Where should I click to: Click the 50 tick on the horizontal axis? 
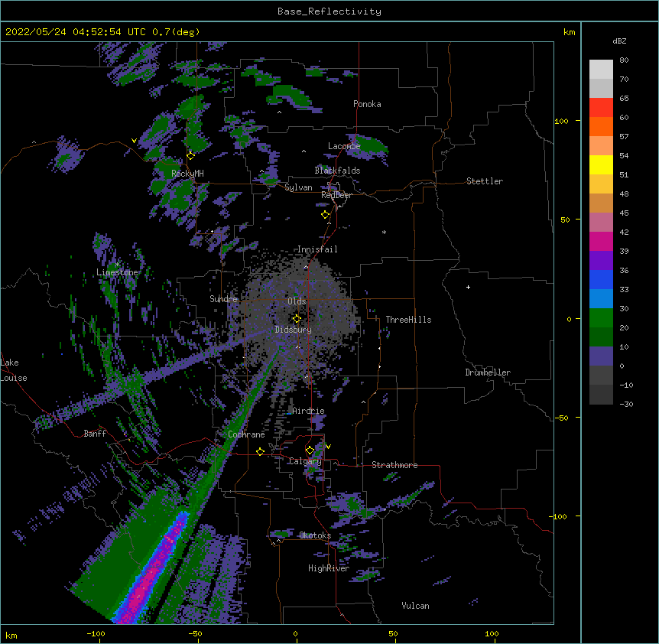pyautogui.click(x=393, y=633)
